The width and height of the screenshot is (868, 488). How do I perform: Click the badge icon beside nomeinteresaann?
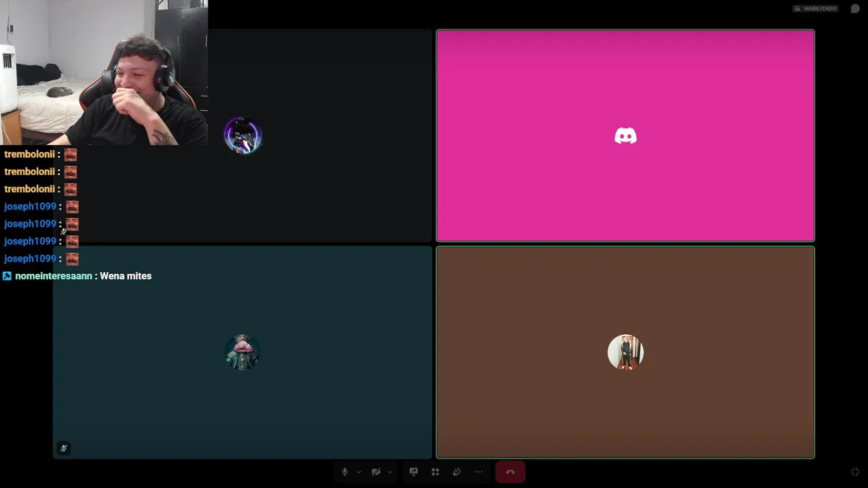(7, 276)
